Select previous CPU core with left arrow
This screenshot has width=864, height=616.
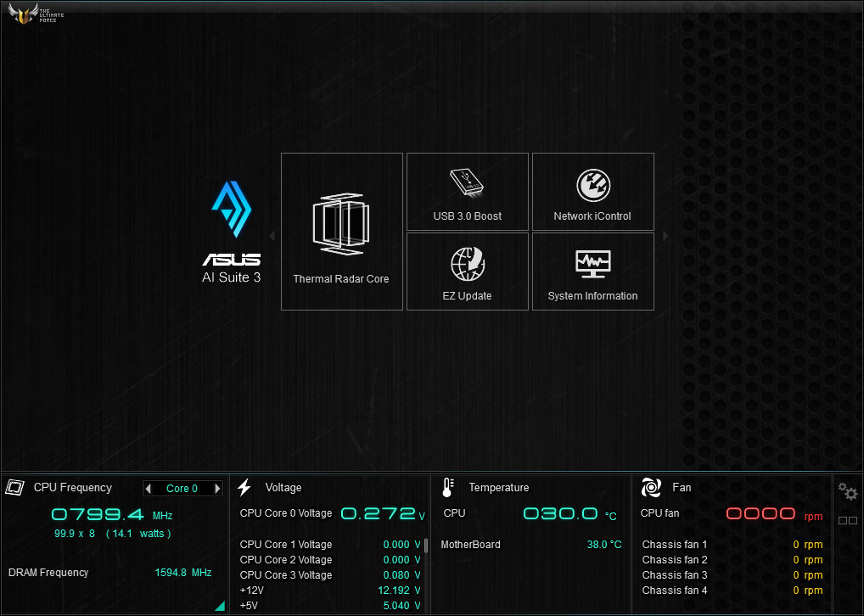(x=149, y=488)
